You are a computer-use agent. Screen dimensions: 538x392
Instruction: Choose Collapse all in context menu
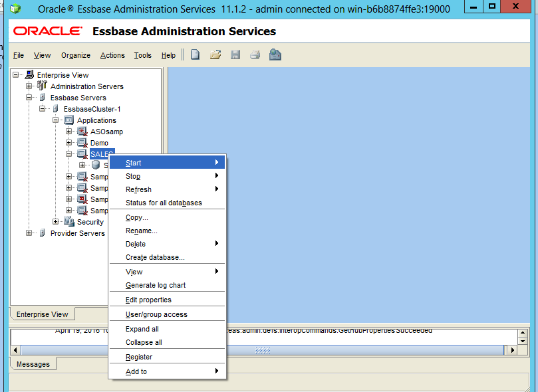click(167, 342)
